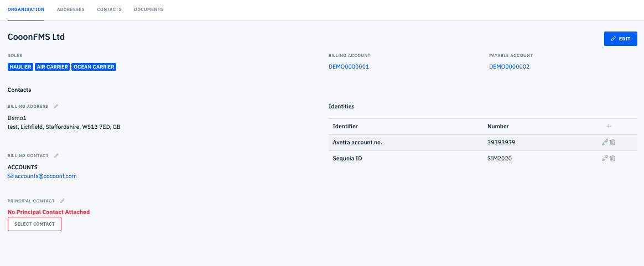Open billing account DEMO0000001 link
Image resolution: width=644 pixels, height=266 pixels.
click(x=349, y=67)
